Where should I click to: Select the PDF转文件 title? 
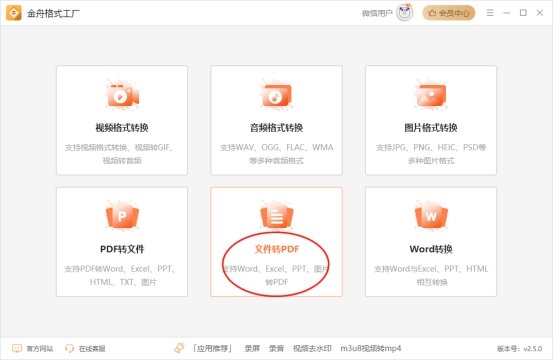[x=122, y=249]
